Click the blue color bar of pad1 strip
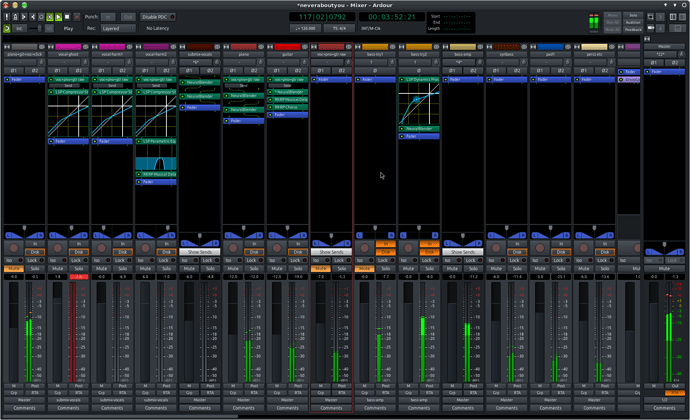 [551, 47]
